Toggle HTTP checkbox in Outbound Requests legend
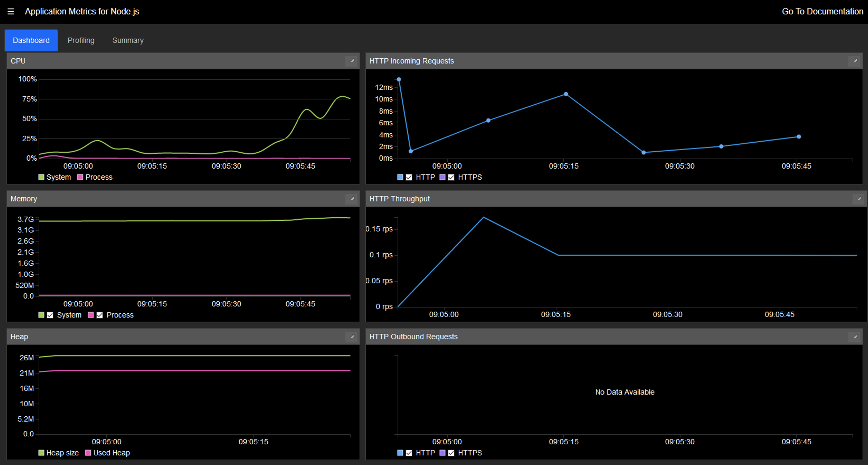Image resolution: width=868 pixels, height=465 pixels. [x=409, y=453]
